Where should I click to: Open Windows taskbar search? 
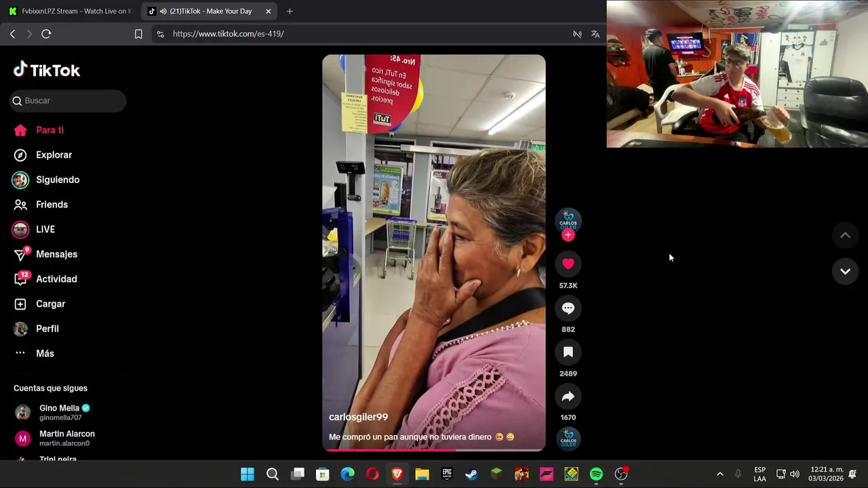pos(273,474)
